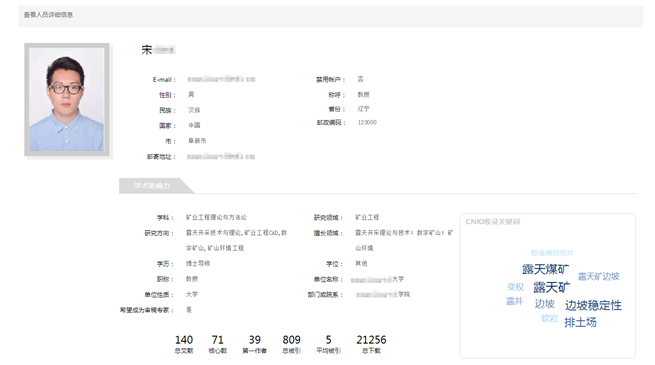The height and width of the screenshot is (365, 655).
Task: Click the 禁用帐户 value 否
Action: (x=361, y=79)
